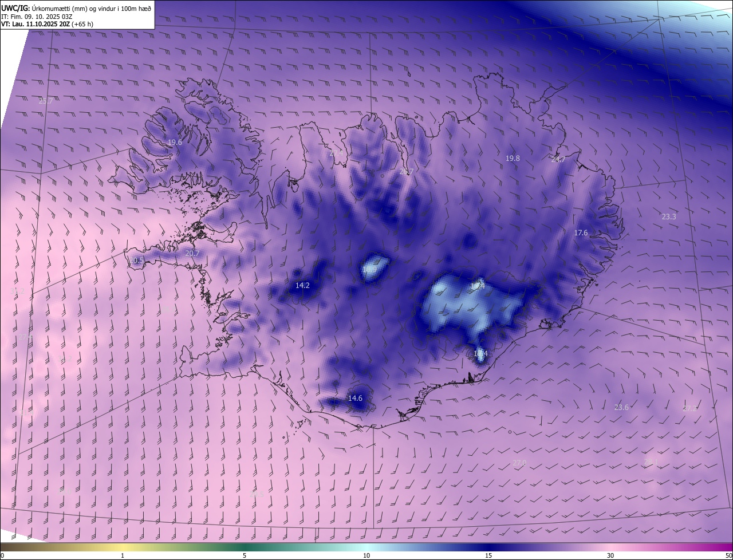Click the map title 'Úrkomumætti (mm) og vindur í 100m hæð'
Screen dimensions: 733x560
pyautogui.click(x=91, y=7)
